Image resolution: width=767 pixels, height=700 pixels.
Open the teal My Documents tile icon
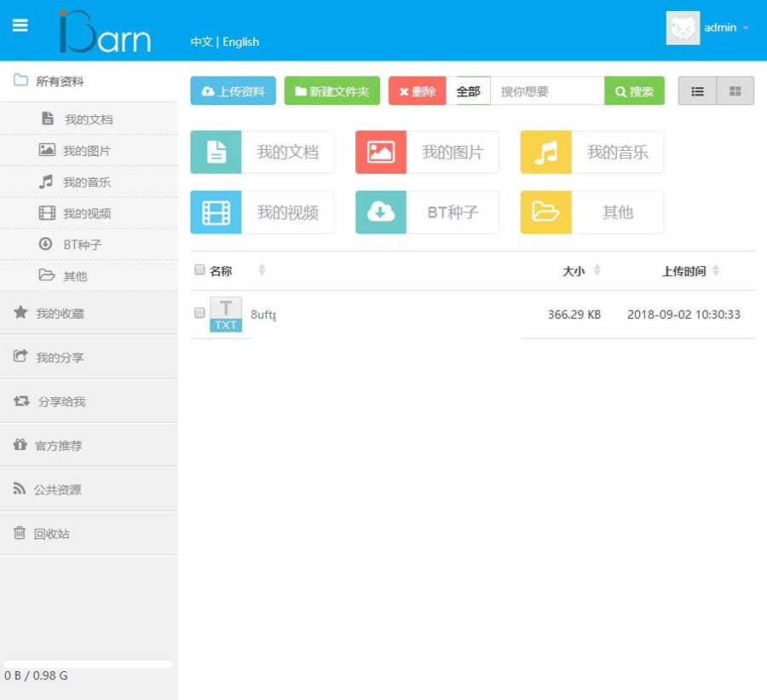click(216, 152)
